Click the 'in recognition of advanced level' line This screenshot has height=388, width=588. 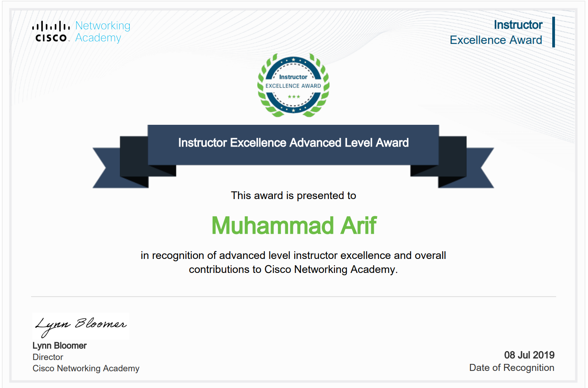pos(293,255)
